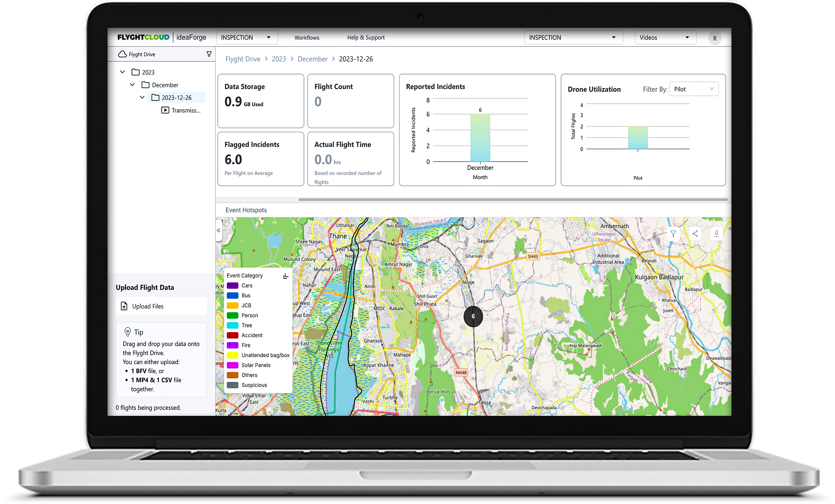This screenshot has width=835, height=504.
Task: Collapse the December folder node
Action: click(133, 85)
